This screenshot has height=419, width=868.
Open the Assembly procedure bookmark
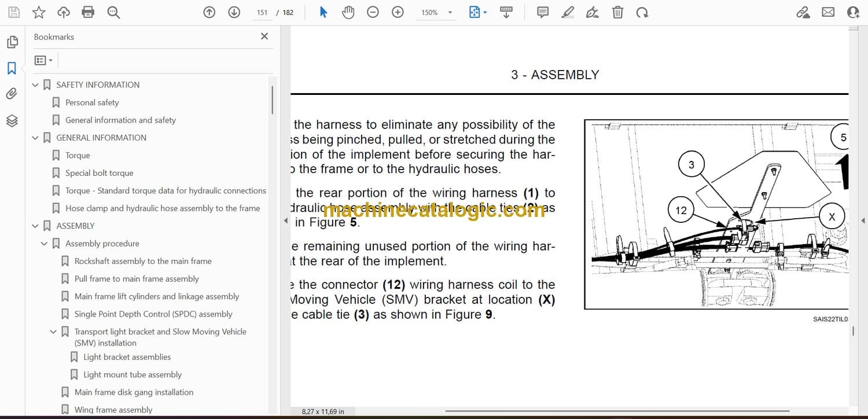pyautogui.click(x=102, y=244)
